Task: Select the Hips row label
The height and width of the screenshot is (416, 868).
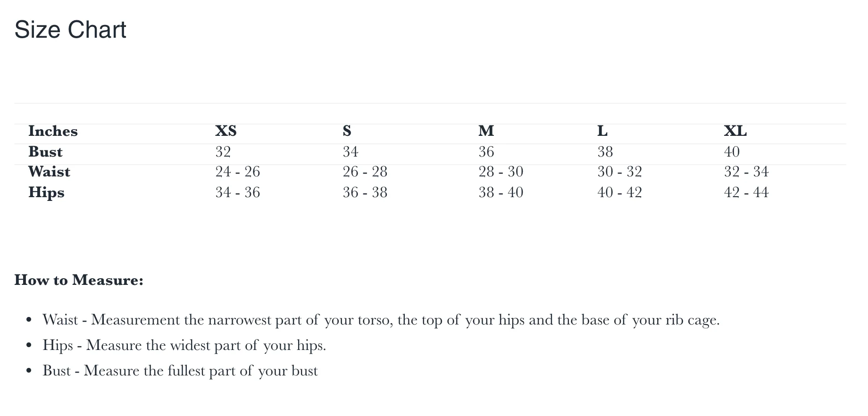Action: click(x=46, y=192)
